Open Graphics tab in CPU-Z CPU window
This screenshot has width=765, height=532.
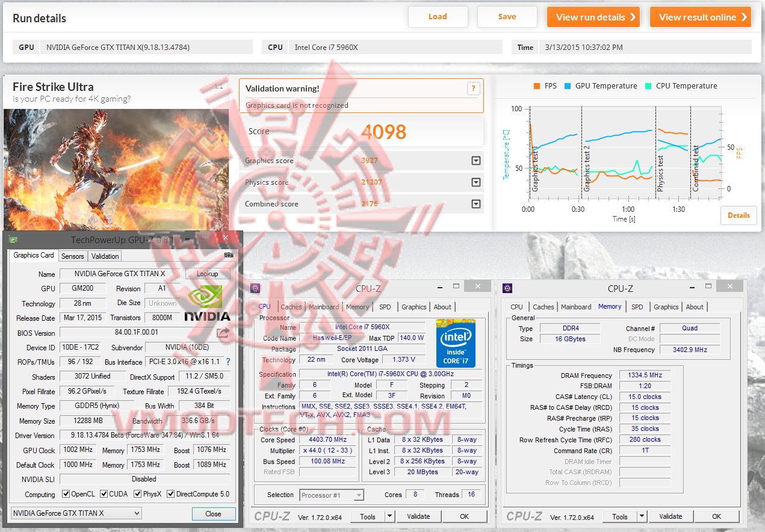414,307
